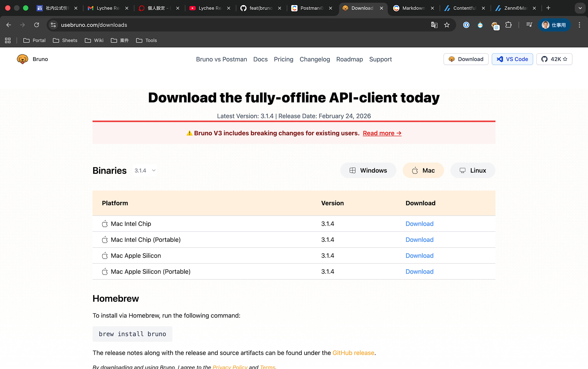Click the VS Code extension button

click(x=512, y=59)
